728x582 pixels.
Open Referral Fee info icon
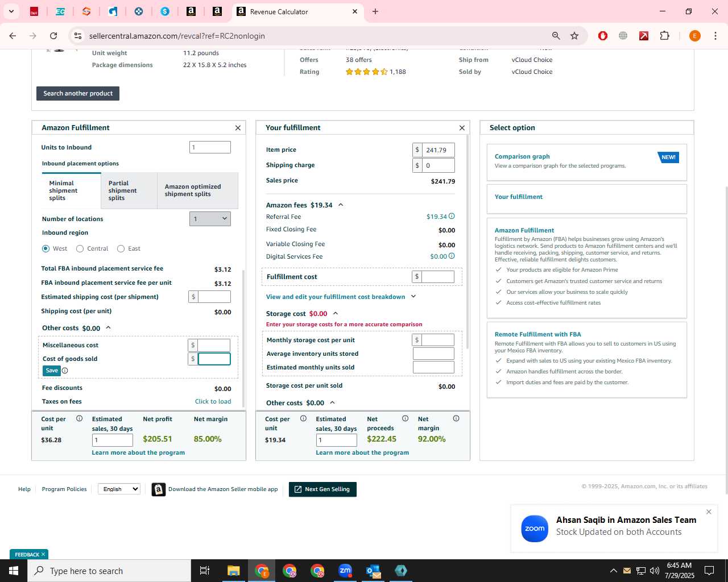(x=452, y=217)
